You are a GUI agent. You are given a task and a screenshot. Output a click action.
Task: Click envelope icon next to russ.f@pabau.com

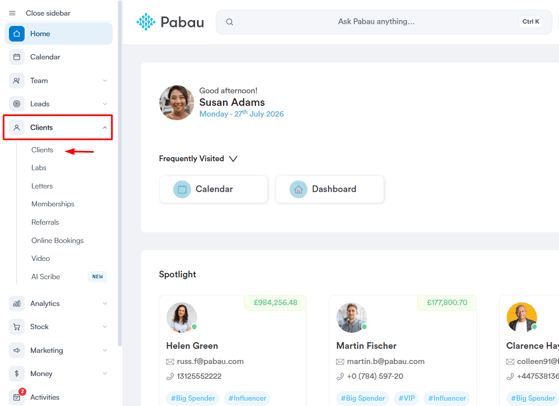coord(170,362)
